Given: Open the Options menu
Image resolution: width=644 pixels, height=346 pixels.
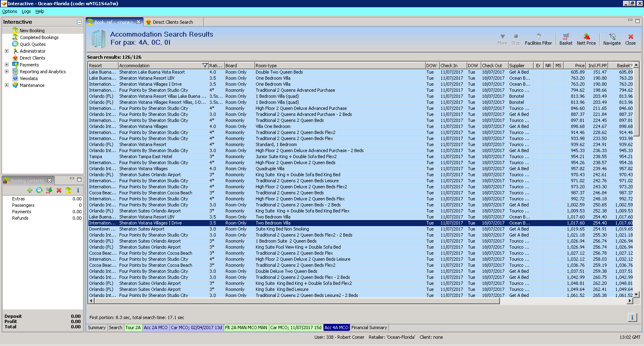Looking at the screenshot, I should 10,11.
